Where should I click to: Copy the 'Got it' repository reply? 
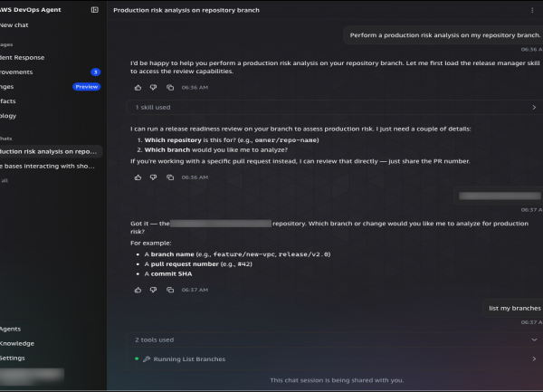(x=170, y=290)
